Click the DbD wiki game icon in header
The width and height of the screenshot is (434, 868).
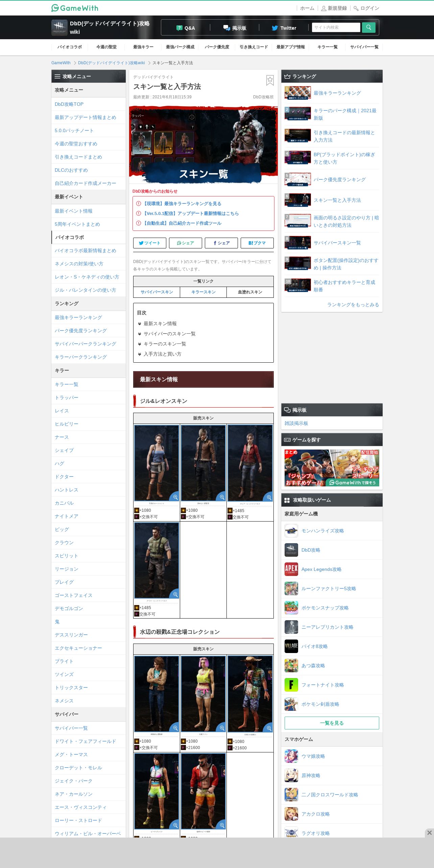point(59,27)
